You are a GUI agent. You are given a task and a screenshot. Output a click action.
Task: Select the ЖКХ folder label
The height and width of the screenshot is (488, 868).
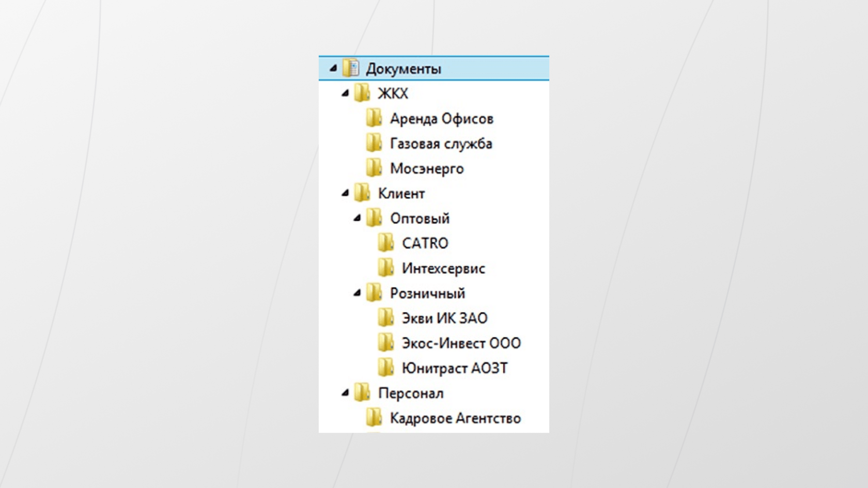tap(393, 93)
